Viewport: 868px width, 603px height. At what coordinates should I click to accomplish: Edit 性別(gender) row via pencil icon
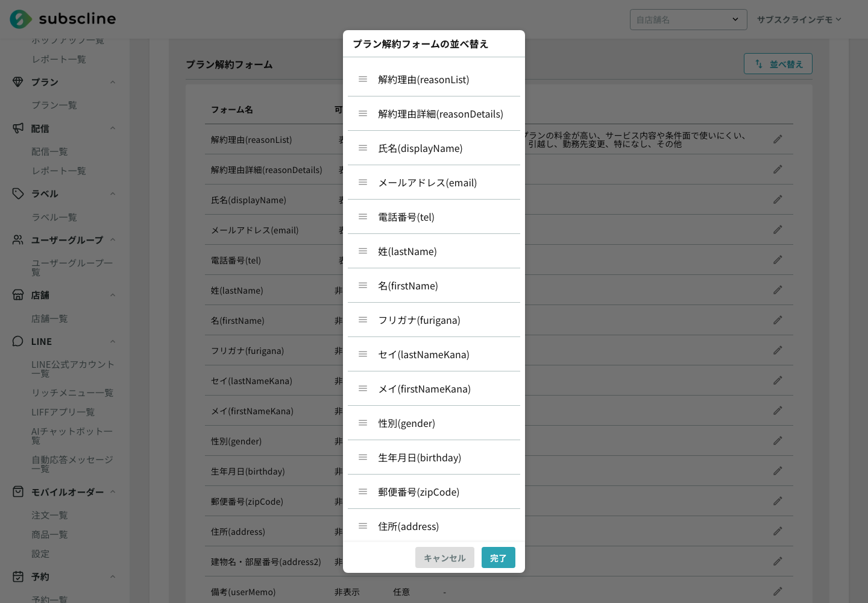[778, 441]
